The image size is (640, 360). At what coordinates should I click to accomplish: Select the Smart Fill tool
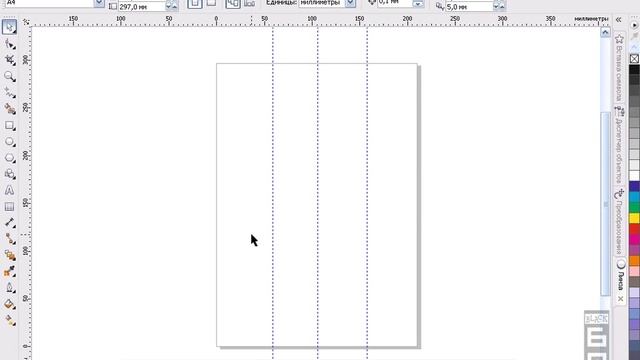click(x=9, y=109)
